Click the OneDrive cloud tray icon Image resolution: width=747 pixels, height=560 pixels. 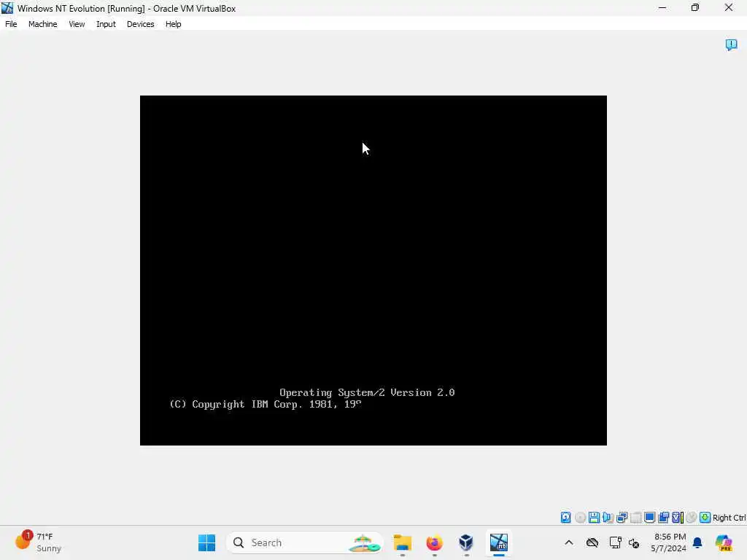(592, 542)
